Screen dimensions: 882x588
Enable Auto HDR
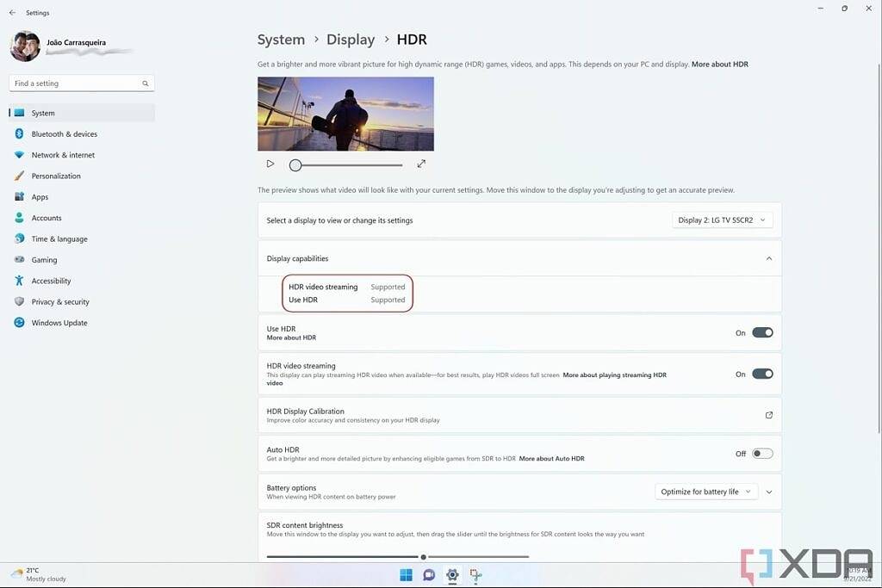tap(761, 453)
